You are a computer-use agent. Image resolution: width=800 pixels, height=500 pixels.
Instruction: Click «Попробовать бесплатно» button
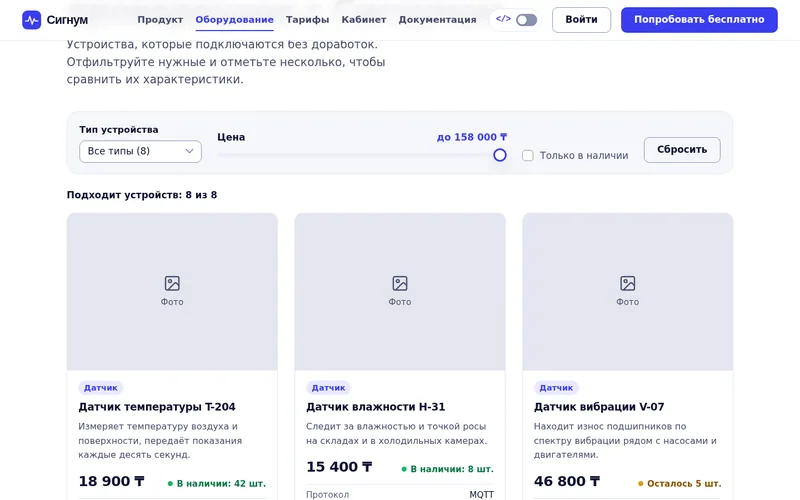pos(699,20)
